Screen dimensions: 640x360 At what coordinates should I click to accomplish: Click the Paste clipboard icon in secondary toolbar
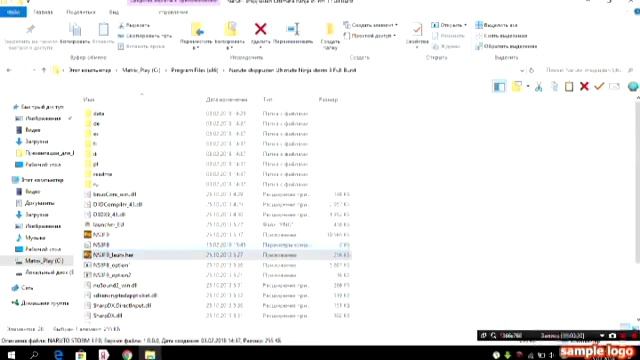tap(569, 87)
